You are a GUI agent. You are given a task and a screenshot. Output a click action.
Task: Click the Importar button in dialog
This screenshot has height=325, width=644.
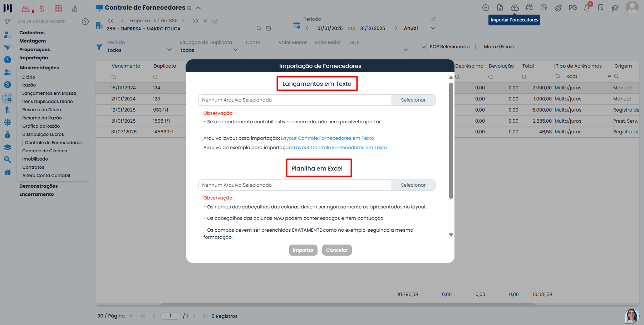303,250
